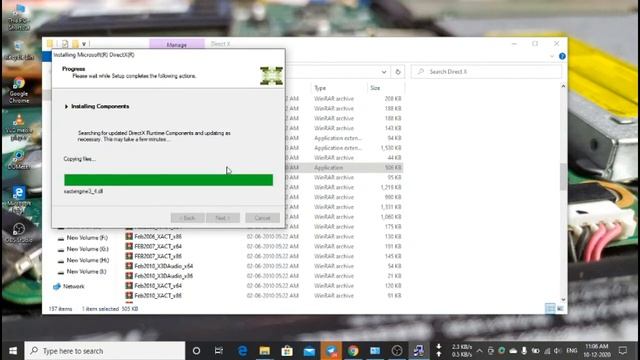Select the Feb2006_XACT_x86 file
The height and width of the screenshot is (360, 640).
click(x=158, y=237)
